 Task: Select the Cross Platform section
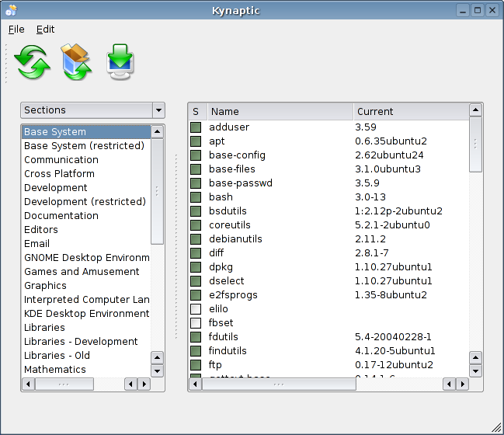pos(86,174)
